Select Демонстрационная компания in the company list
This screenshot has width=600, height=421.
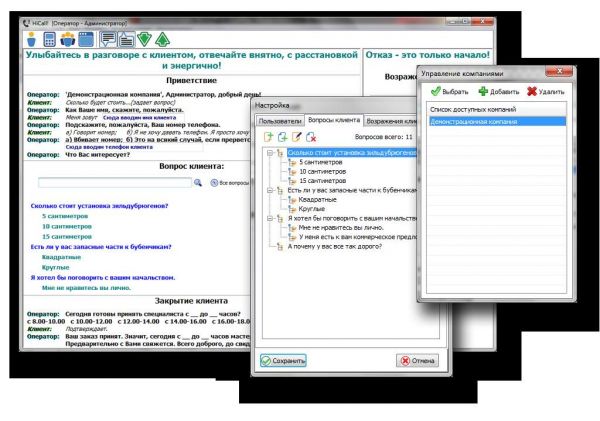tap(497, 121)
